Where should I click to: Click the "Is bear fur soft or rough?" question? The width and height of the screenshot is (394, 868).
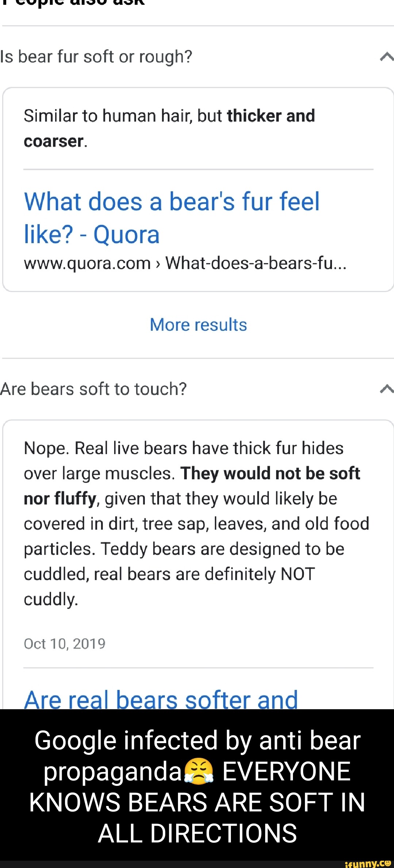(x=96, y=57)
